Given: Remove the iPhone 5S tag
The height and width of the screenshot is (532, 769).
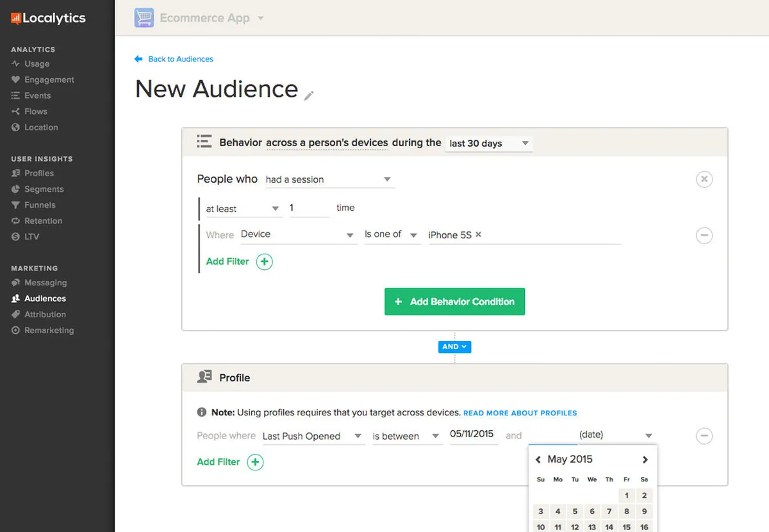Looking at the screenshot, I should (x=479, y=235).
